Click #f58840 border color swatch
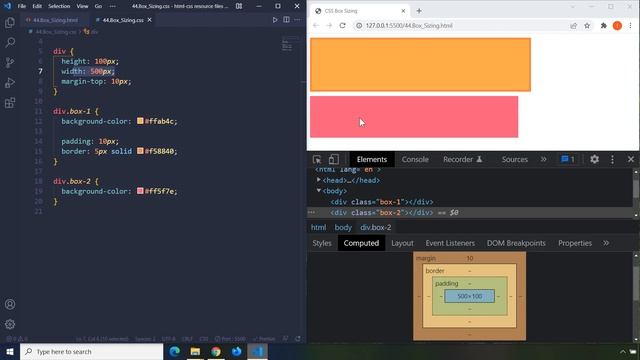The image size is (640, 360). pyautogui.click(x=140, y=151)
